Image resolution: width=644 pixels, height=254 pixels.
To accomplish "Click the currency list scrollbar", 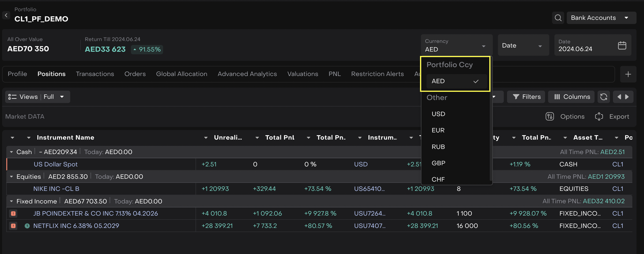I will click(491, 135).
